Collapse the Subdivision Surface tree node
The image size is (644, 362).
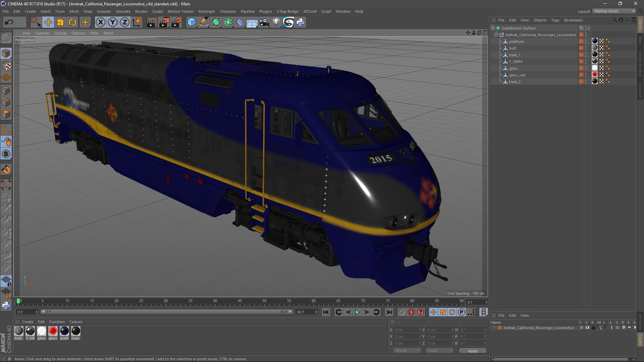(493, 28)
